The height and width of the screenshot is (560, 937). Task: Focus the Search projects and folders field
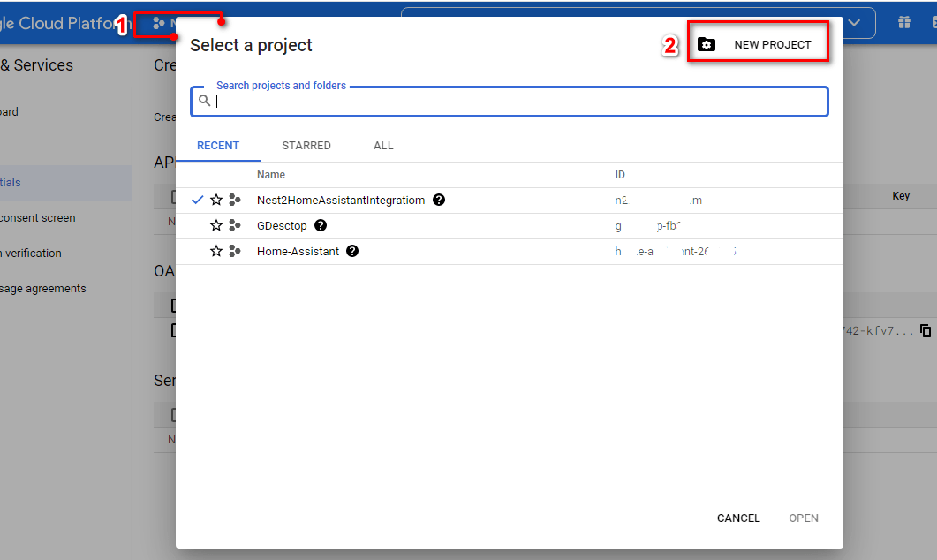point(510,101)
